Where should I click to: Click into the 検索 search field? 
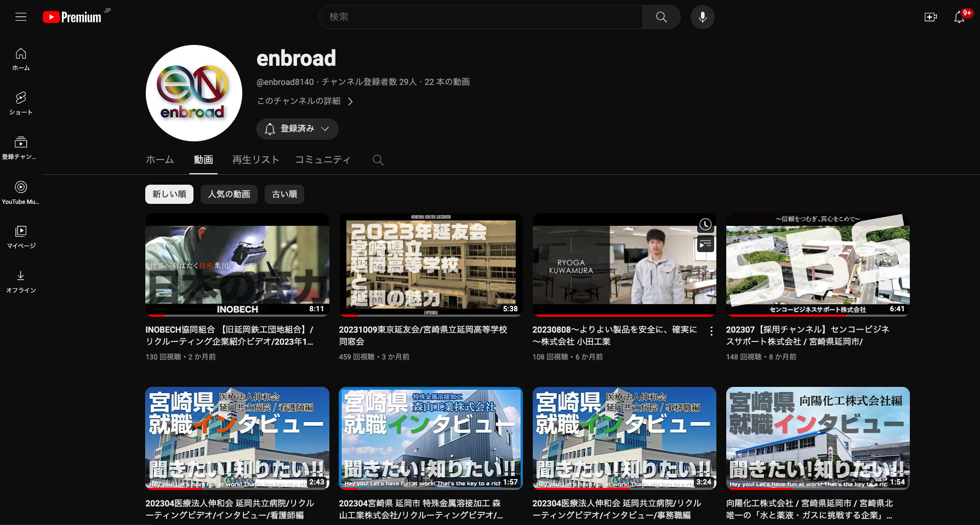pos(481,17)
